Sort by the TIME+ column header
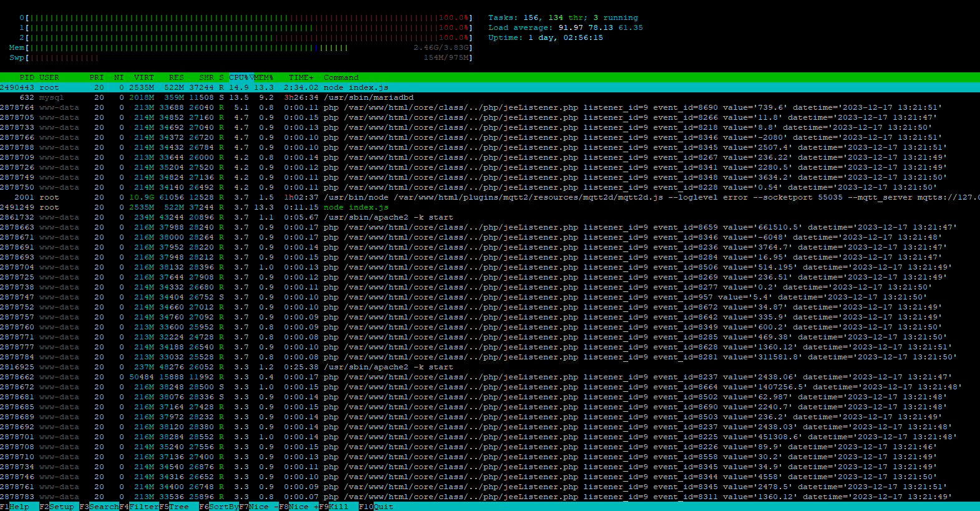This screenshot has height=511, width=980. 301,77
